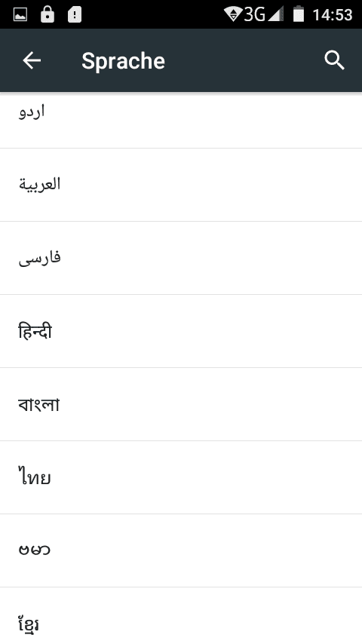The height and width of the screenshot is (644, 362).
Task: Tap the battery icon in status bar
Action: pyautogui.click(x=299, y=14)
